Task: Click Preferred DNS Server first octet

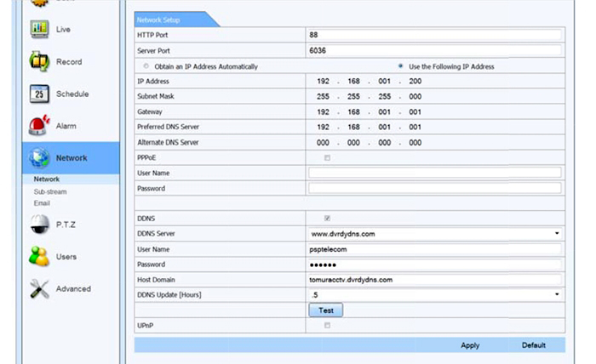Action: tap(323, 128)
